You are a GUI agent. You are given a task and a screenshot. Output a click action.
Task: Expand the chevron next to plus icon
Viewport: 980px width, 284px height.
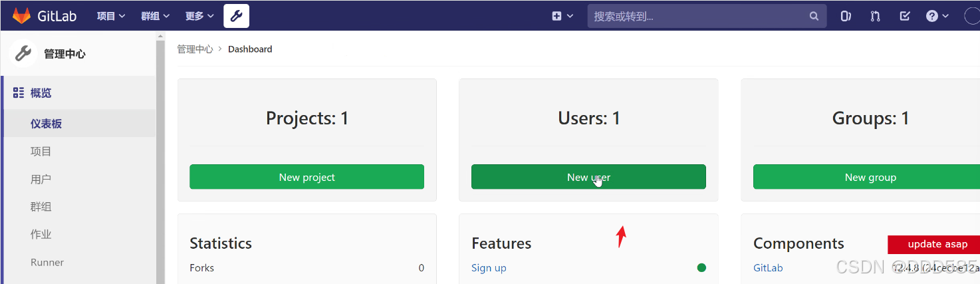point(570,16)
